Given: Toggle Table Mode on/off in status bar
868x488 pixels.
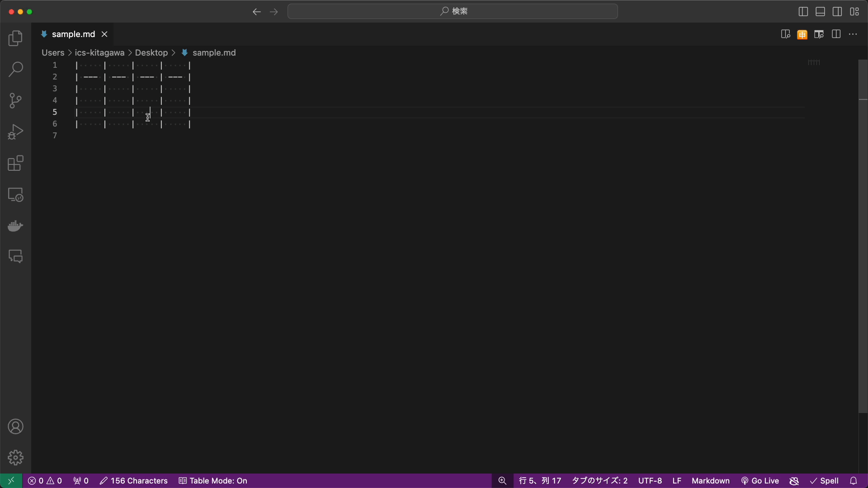Looking at the screenshot, I should coord(213,481).
